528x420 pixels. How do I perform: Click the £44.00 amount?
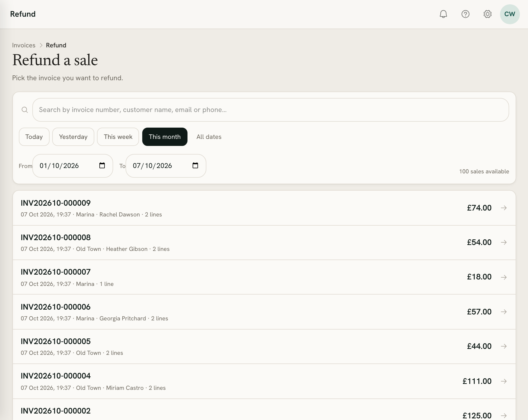479,346
